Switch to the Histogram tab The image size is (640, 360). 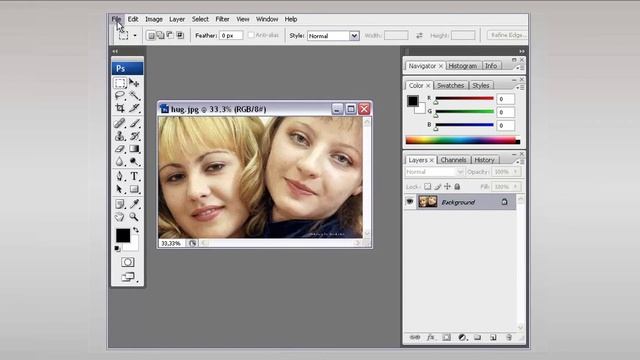pos(462,66)
